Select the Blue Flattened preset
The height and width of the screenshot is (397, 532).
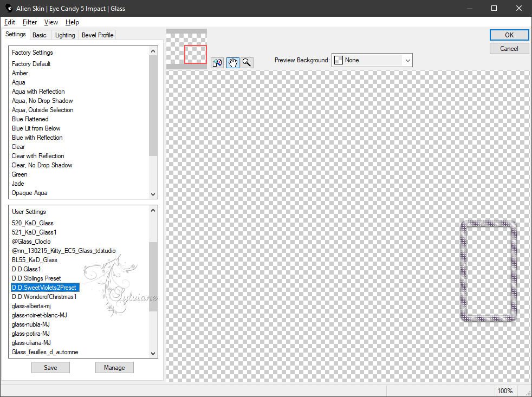coord(30,119)
